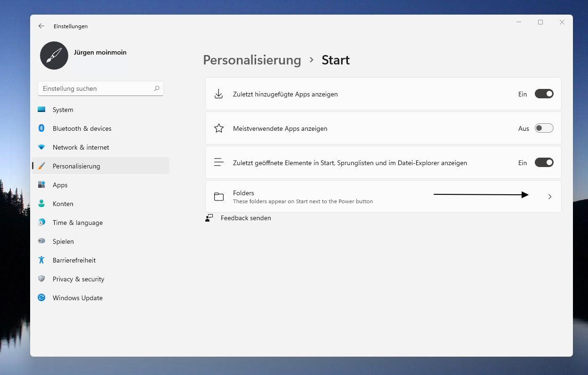The width and height of the screenshot is (588, 375).
Task: Open the Folders settings row
Action: tap(330, 197)
